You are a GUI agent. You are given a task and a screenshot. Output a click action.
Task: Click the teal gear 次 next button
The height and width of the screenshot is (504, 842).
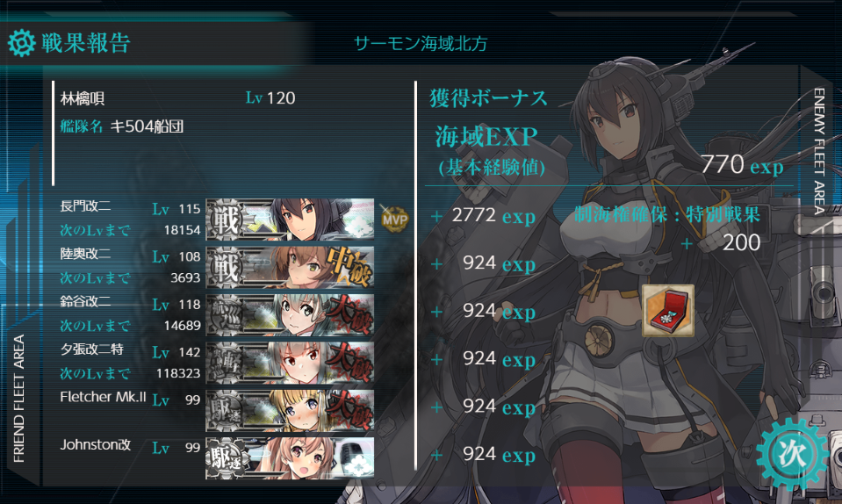tap(792, 454)
